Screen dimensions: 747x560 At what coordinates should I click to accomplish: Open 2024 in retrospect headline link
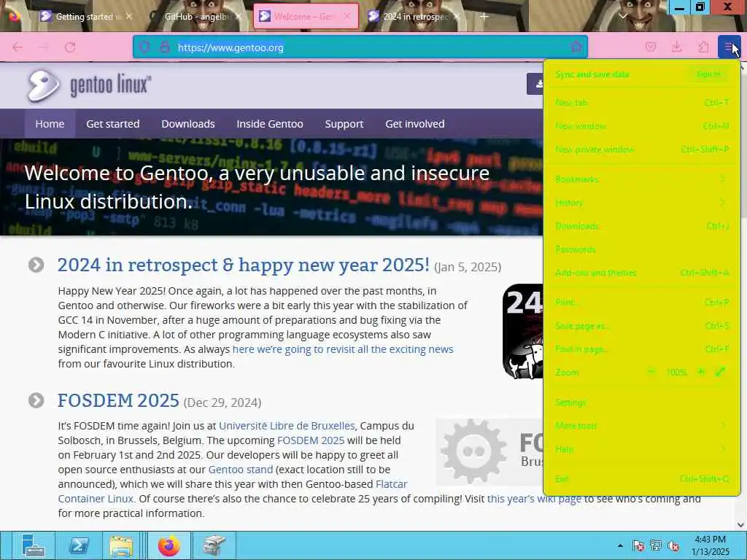point(244,265)
